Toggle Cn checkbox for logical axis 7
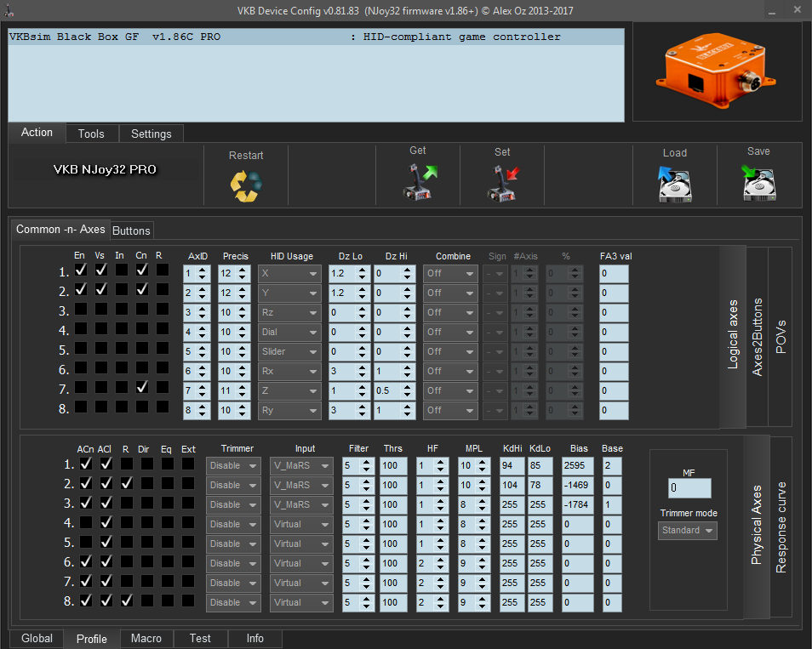This screenshot has height=649, width=812. (x=142, y=387)
